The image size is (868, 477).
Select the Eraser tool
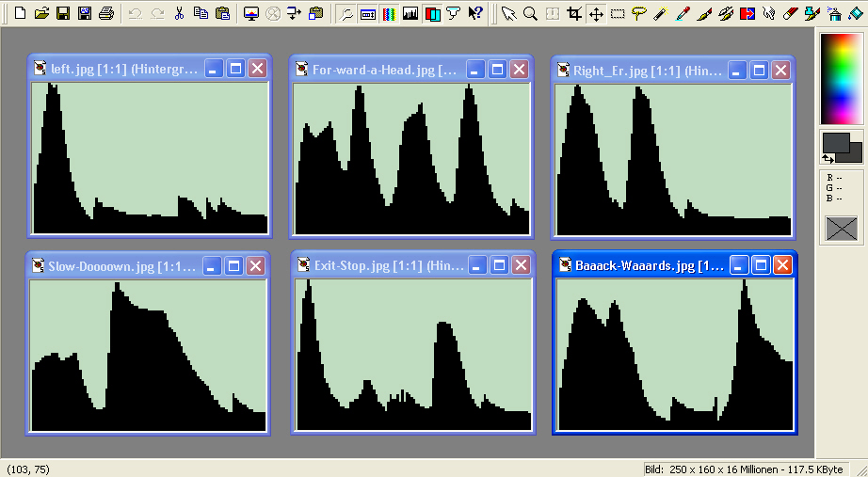point(791,13)
